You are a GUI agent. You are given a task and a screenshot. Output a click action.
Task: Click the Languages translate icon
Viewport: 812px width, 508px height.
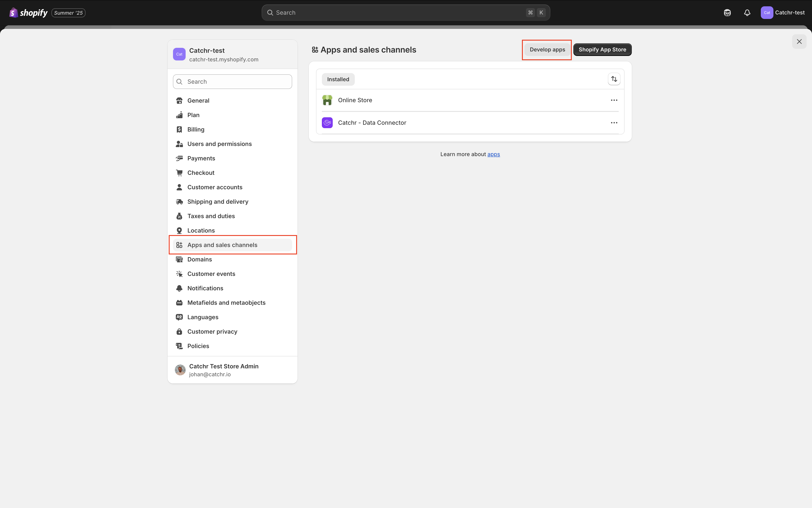(179, 317)
